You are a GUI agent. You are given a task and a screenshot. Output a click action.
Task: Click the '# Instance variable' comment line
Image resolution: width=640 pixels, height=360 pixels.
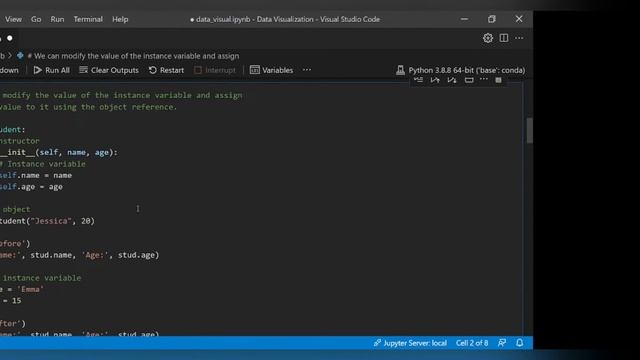(x=43, y=164)
